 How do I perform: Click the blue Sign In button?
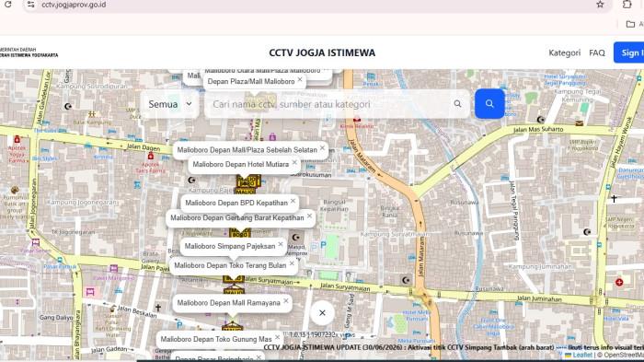(628, 53)
